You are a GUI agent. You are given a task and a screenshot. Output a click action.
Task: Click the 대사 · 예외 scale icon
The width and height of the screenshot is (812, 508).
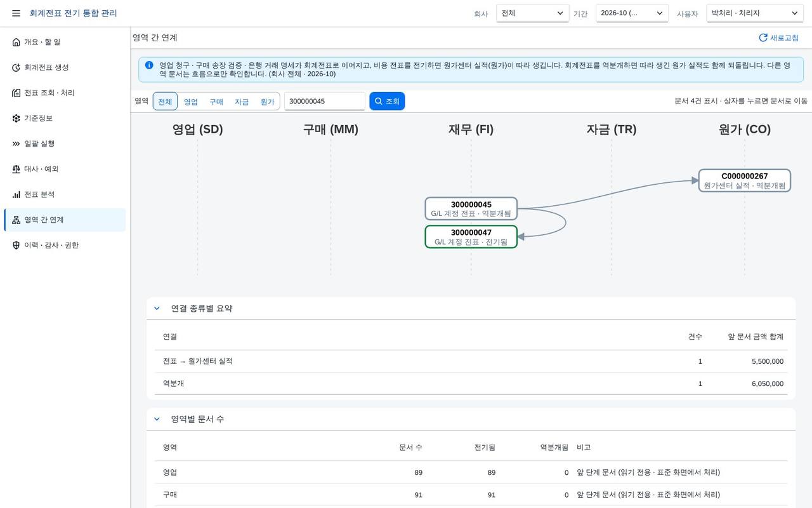click(16, 169)
